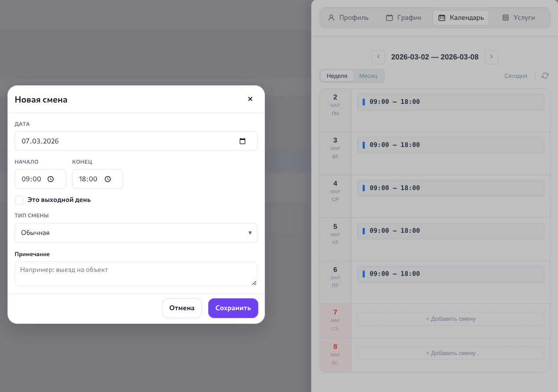Open the Услуги tab
558x392 pixels.
point(518,18)
